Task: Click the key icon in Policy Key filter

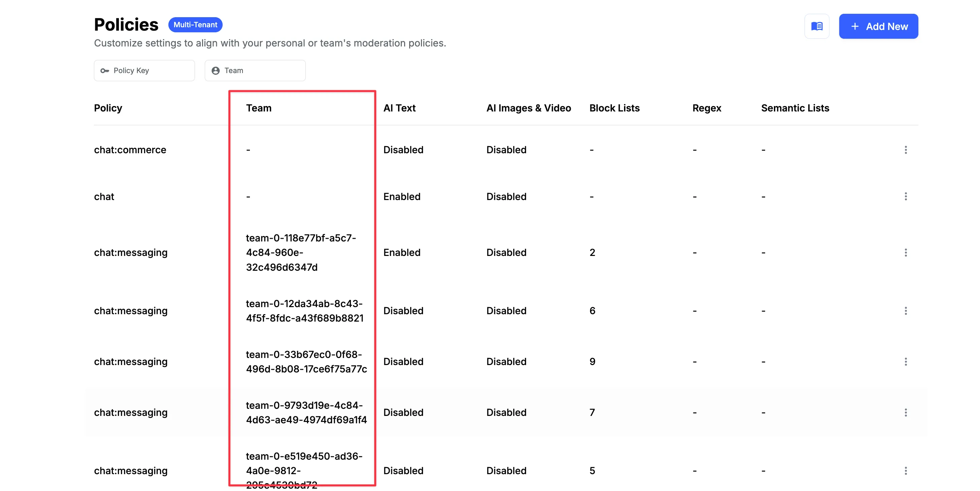Action: tap(104, 70)
